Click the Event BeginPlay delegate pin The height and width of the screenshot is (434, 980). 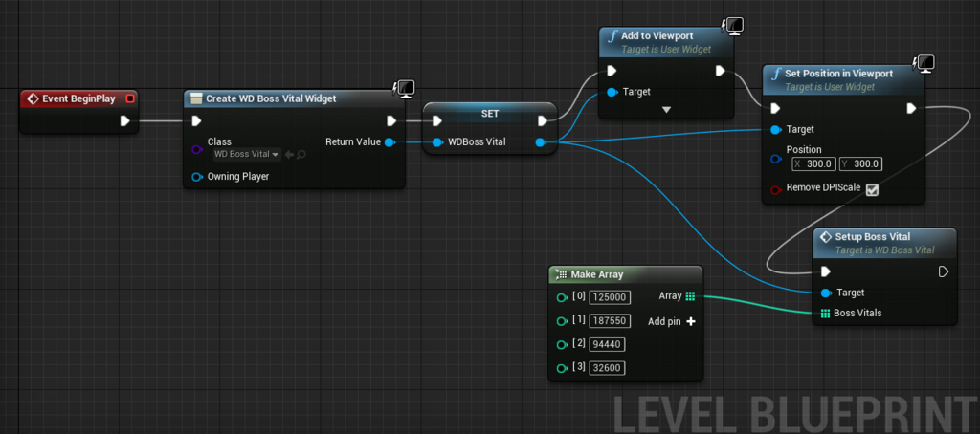[x=129, y=98]
